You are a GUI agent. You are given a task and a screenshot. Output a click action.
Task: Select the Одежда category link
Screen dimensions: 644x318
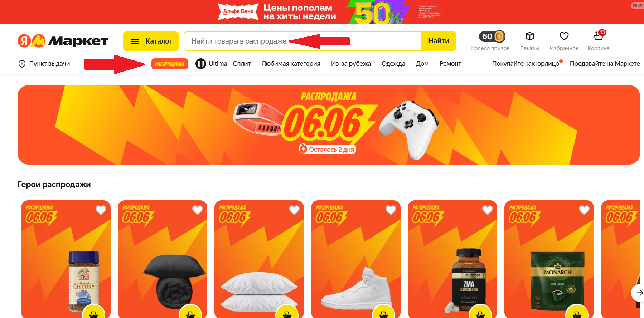point(393,64)
